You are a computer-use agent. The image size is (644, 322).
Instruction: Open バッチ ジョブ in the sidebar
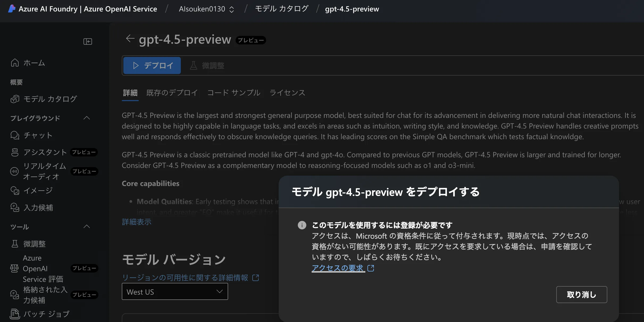(47, 314)
